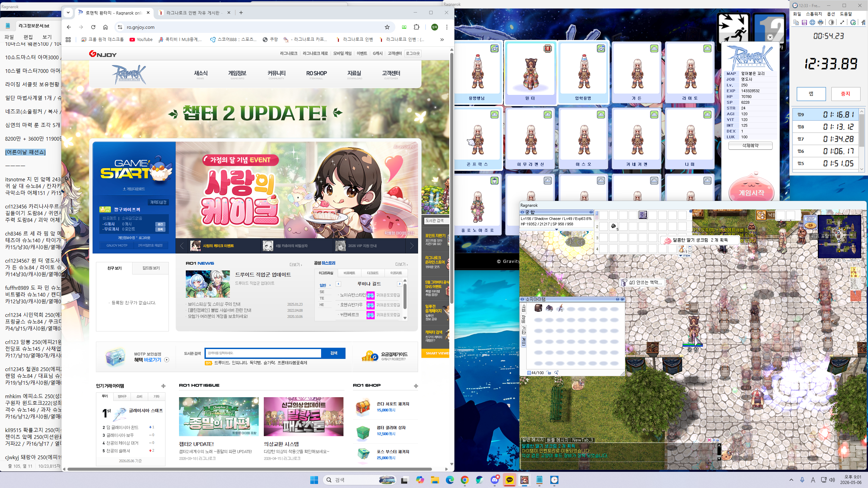
Task: Click 게임시작 poring button
Action: pos(751,189)
